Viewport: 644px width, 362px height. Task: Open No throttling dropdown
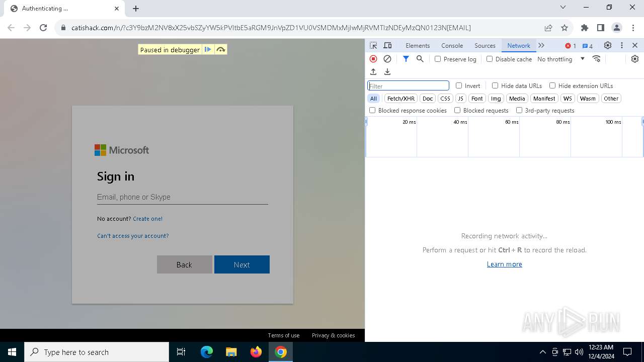click(x=561, y=59)
